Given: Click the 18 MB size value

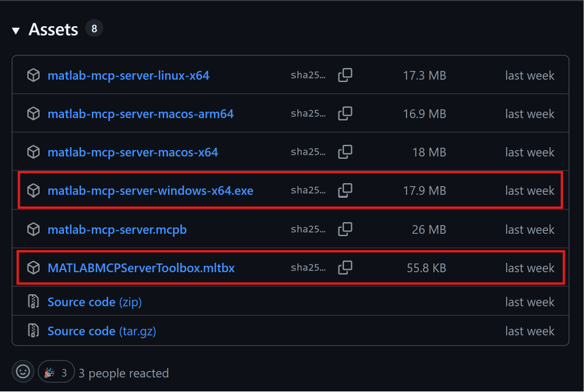Looking at the screenshot, I should (x=429, y=152).
